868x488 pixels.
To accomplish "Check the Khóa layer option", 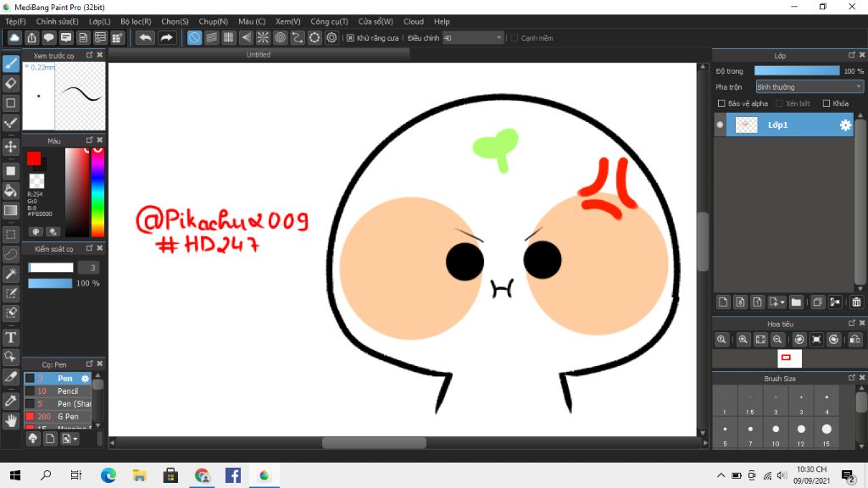I will [x=826, y=103].
